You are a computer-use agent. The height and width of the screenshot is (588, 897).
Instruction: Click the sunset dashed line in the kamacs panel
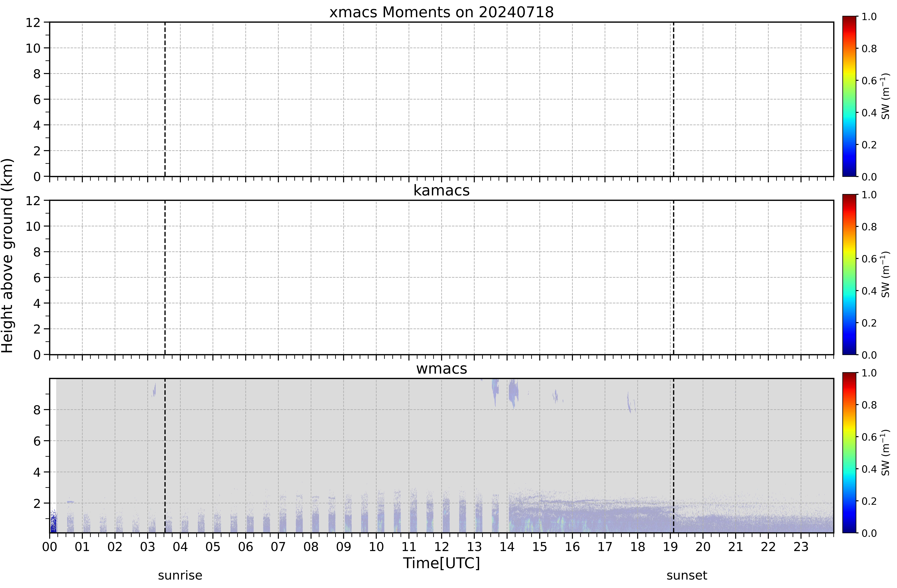pos(674,277)
